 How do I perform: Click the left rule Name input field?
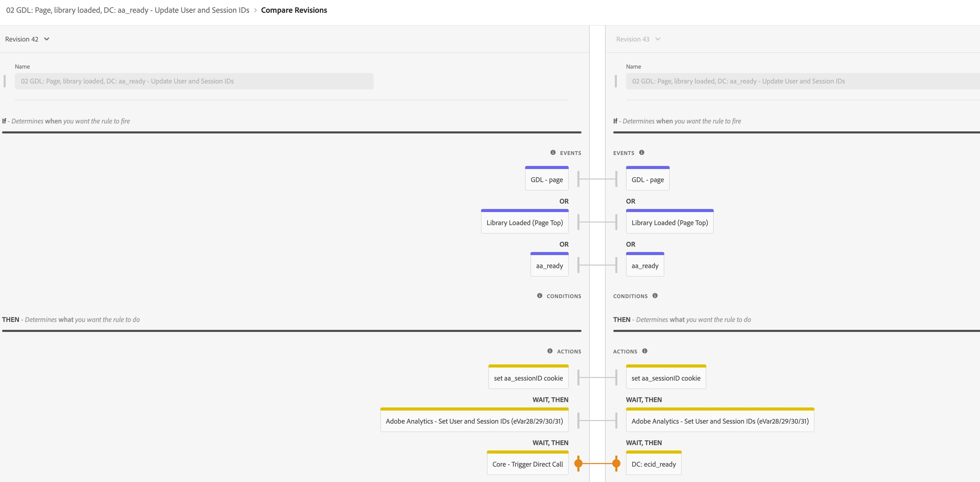pyautogui.click(x=194, y=81)
